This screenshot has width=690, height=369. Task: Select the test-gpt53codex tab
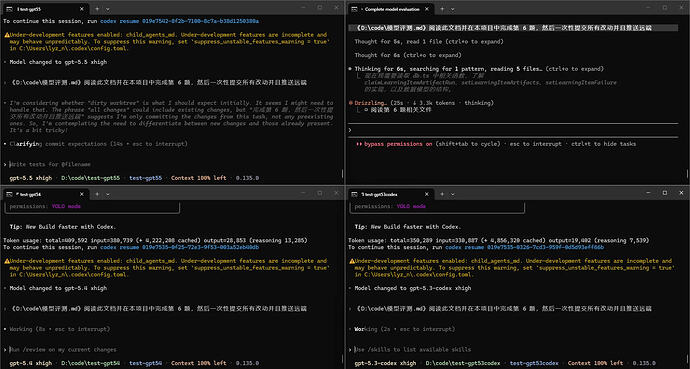point(390,194)
